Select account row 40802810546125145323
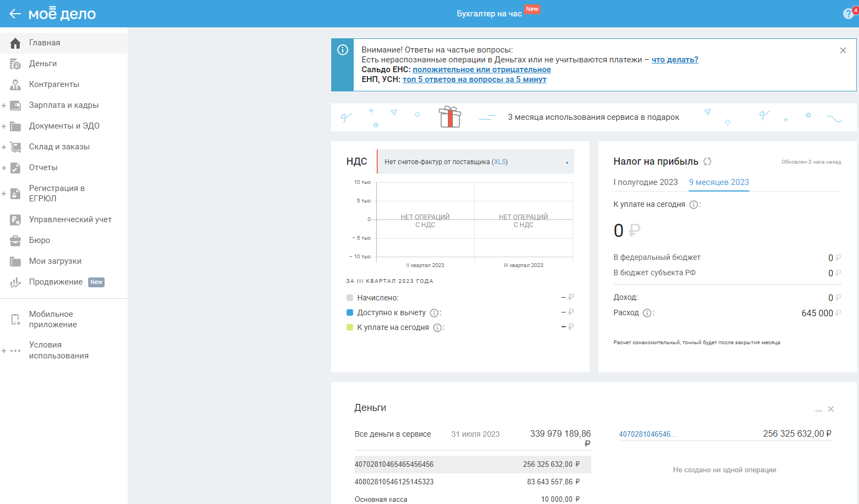Screen dimensions: 859x504 pos(472,482)
